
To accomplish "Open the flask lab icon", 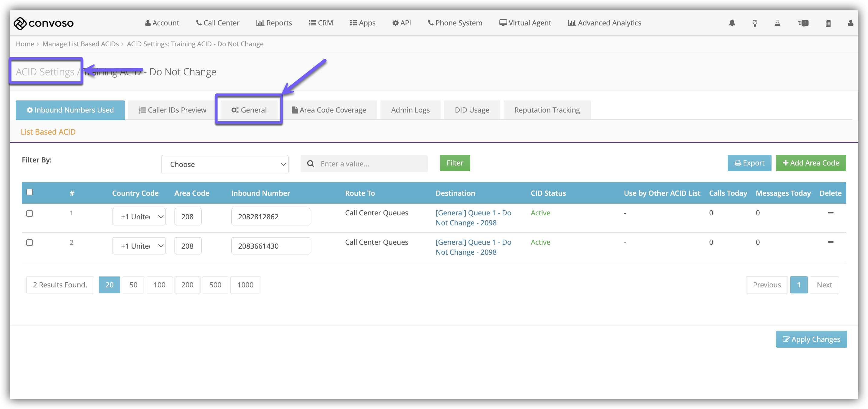I will coord(777,23).
